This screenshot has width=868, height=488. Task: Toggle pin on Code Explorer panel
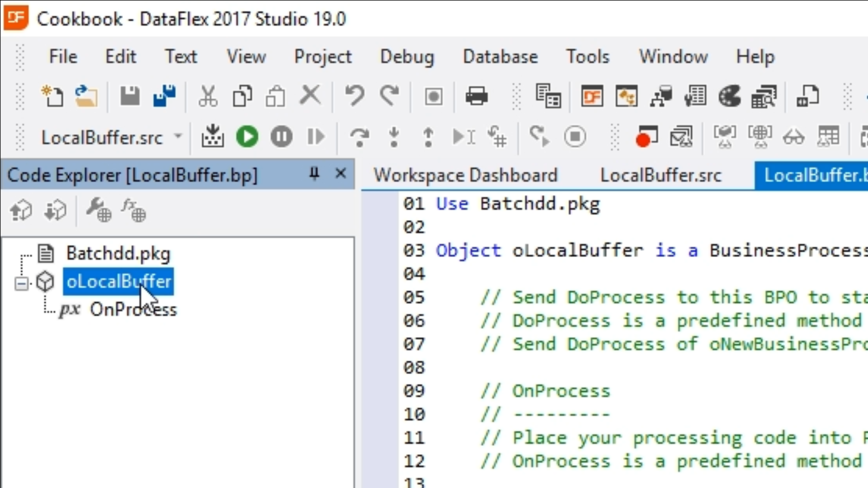tap(314, 174)
